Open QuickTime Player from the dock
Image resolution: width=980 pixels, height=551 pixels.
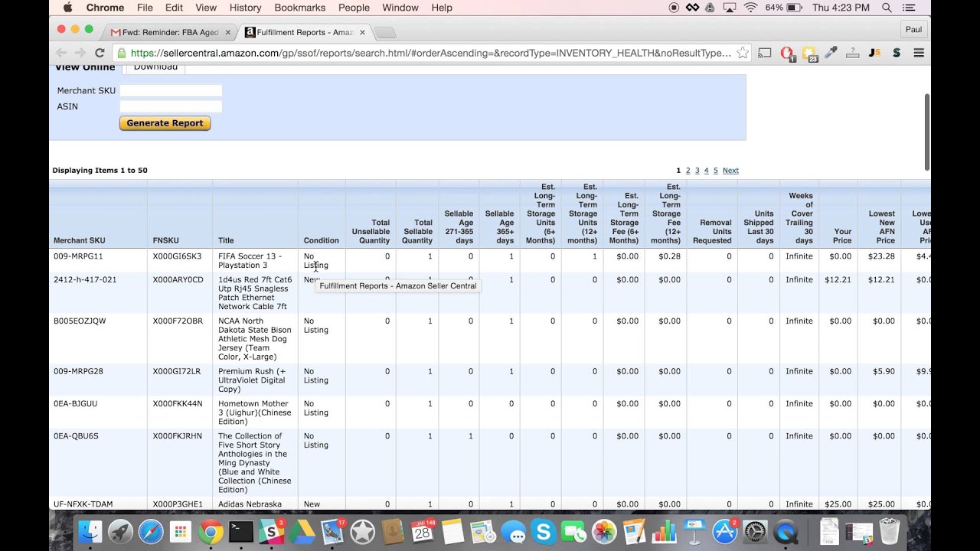tap(786, 531)
